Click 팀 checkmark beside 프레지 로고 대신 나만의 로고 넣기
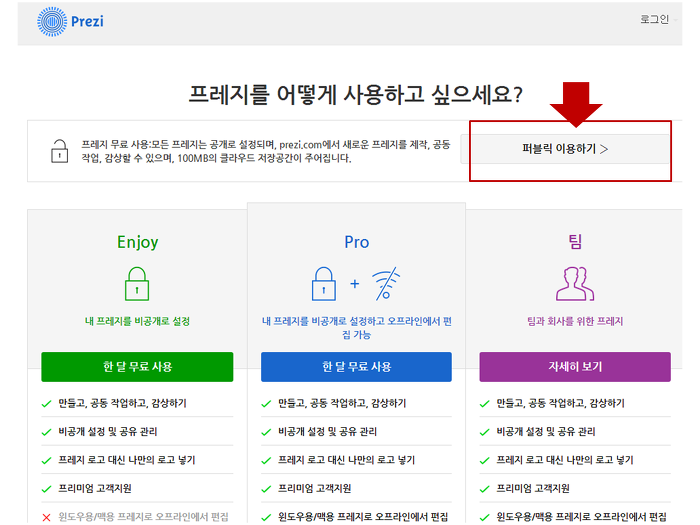This screenshot has width=700, height=525. tap(485, 461)
